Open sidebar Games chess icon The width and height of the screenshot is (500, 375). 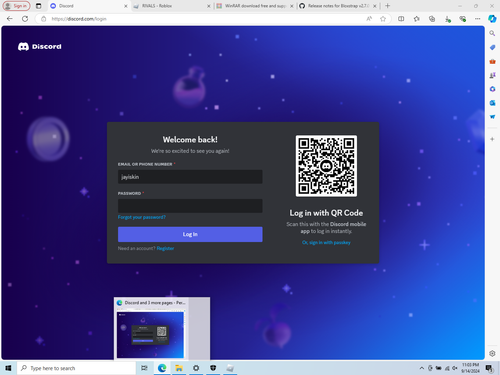click(492, 75)
